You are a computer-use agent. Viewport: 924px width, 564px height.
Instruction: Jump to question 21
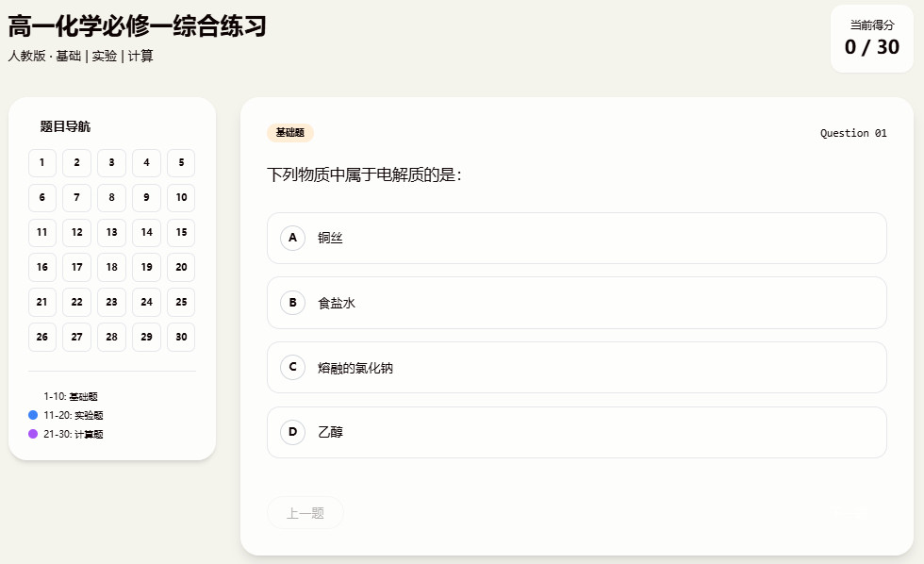(x=41, y=302)
